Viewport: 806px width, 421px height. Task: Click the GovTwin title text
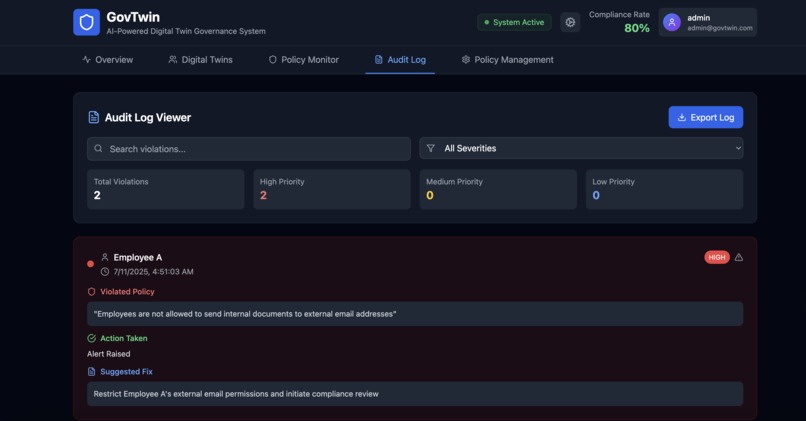133,17
